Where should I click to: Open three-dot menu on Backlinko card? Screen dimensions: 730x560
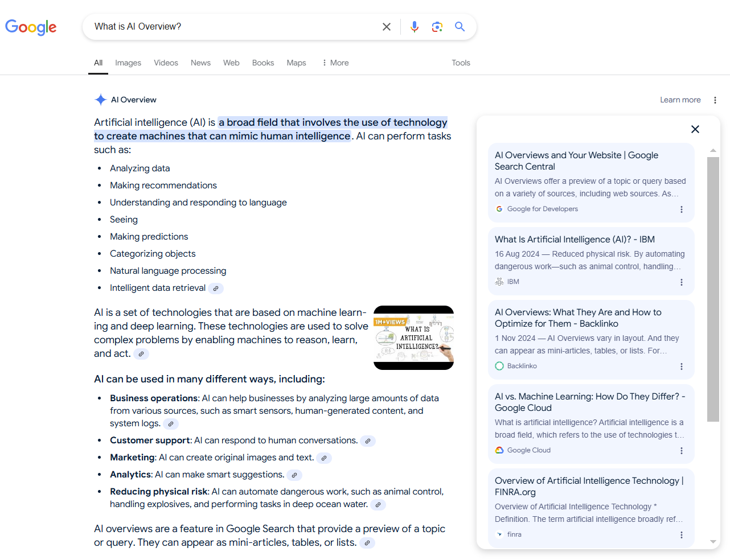682,367
